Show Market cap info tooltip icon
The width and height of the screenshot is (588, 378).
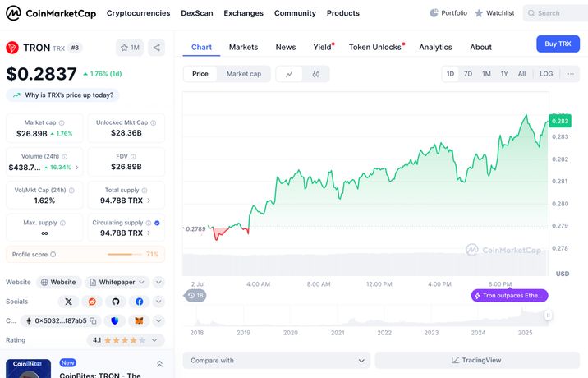pos(62,122)
